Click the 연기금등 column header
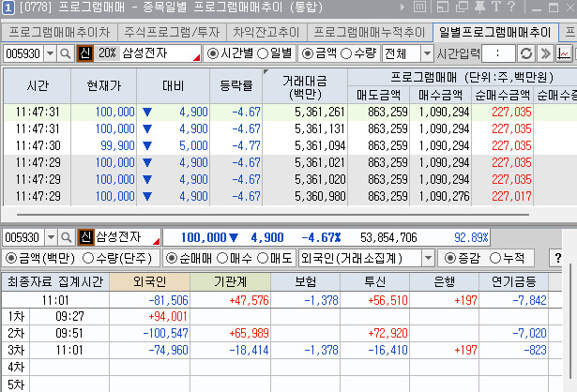Viewport: 577px width, 392px height. (514, 282)
